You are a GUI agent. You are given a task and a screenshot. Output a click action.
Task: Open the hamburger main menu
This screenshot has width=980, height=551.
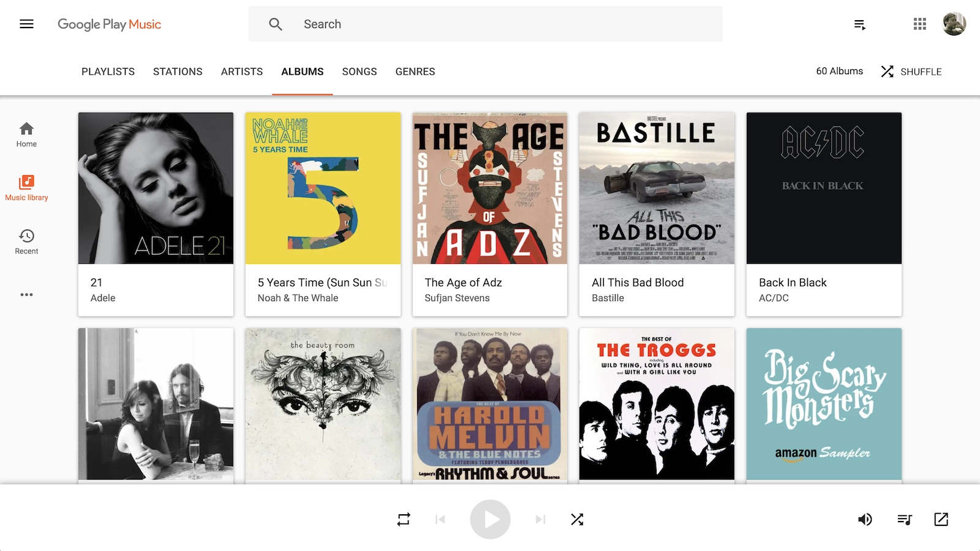coord(26,24)
